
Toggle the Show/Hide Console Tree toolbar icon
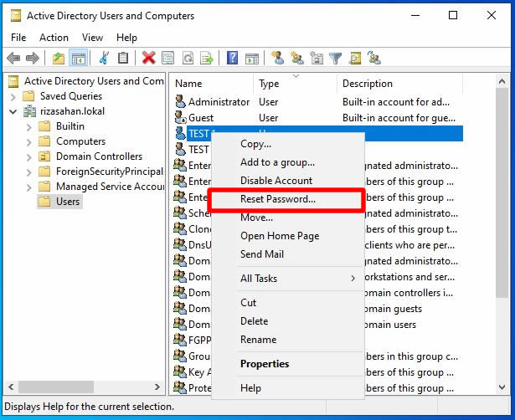pos(79,59)
